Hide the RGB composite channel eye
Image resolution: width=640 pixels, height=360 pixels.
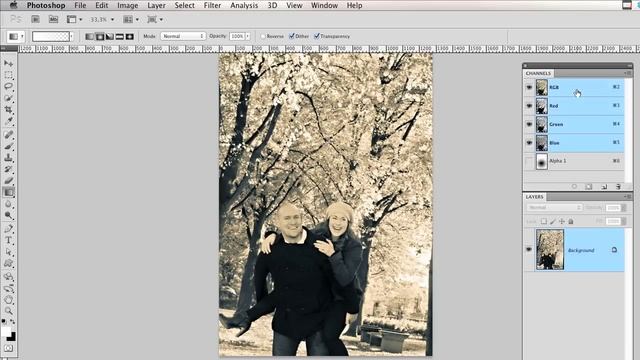[x=529, y=87]
